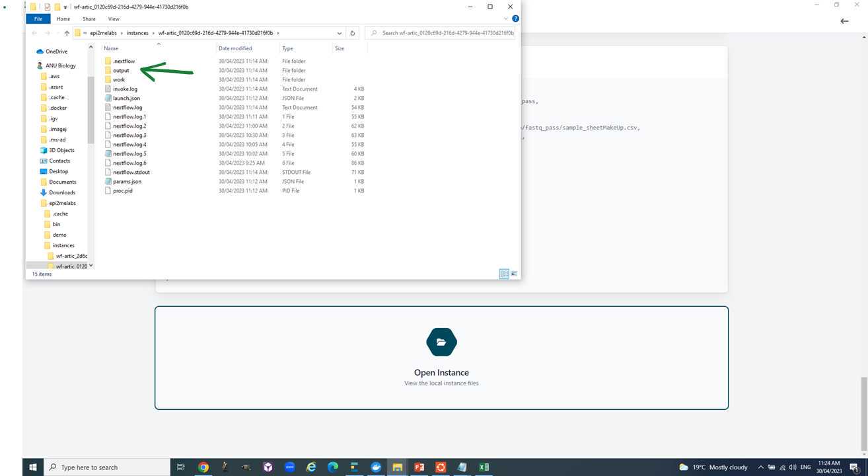Click the Open Instance folder icon

(x=441, y=342)
